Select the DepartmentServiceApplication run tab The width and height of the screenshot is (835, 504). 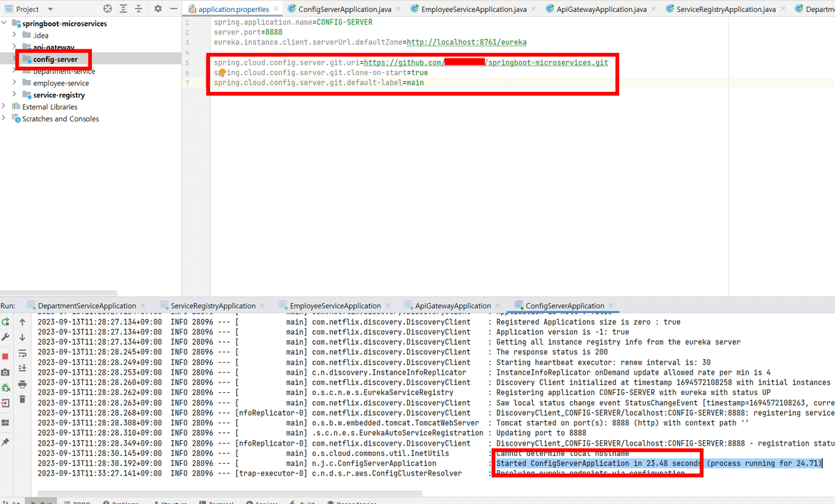click(85, 305)
